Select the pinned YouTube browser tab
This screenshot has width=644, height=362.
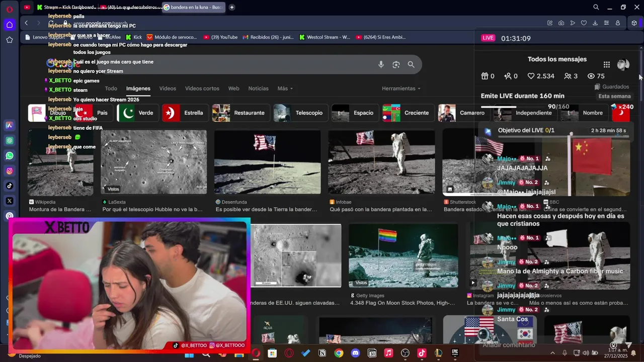click(27, 7)
